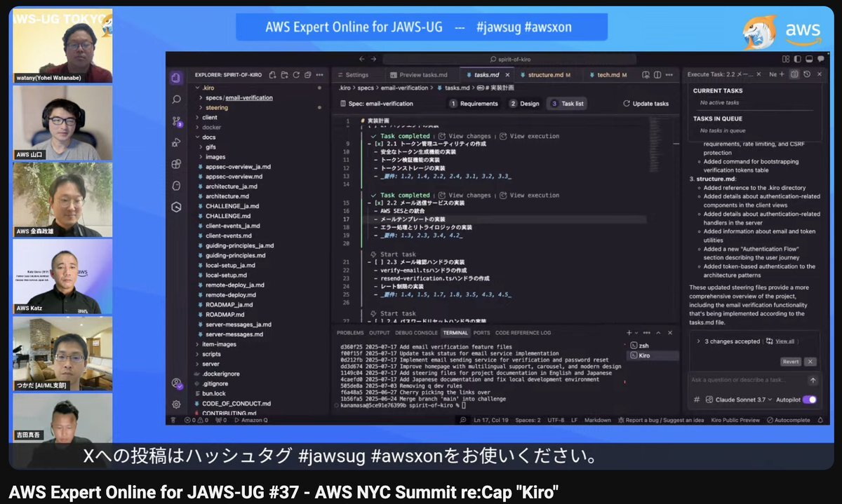Collapse all folders in Explorer
The width and height of the screenshot is (842, 504).
[x=307, y=74]
